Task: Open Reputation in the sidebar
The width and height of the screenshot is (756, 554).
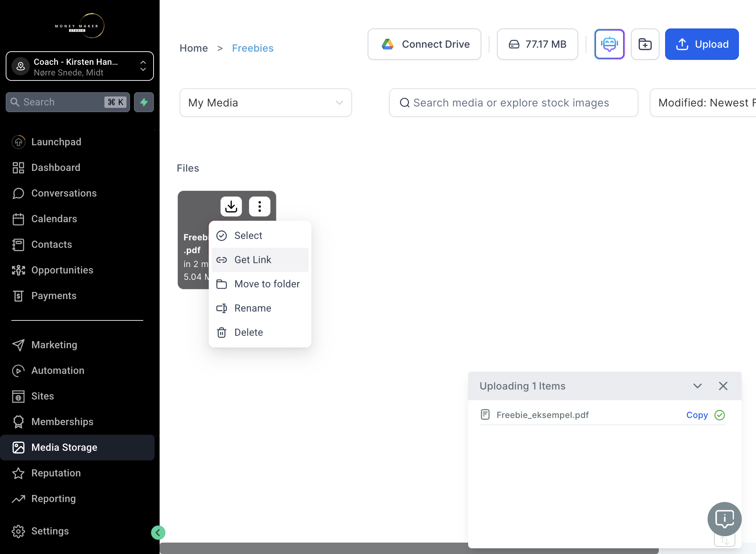Action: 77,473
